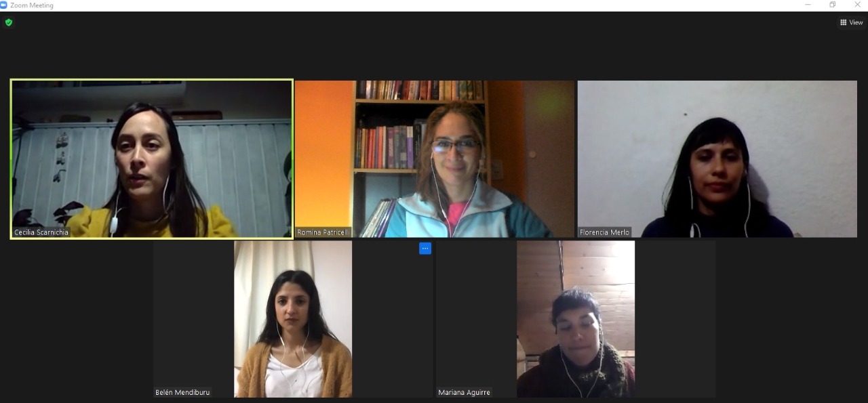Click the grid icon beside View
Viewport: 868px width, 403px height.
tap(844, 22)
